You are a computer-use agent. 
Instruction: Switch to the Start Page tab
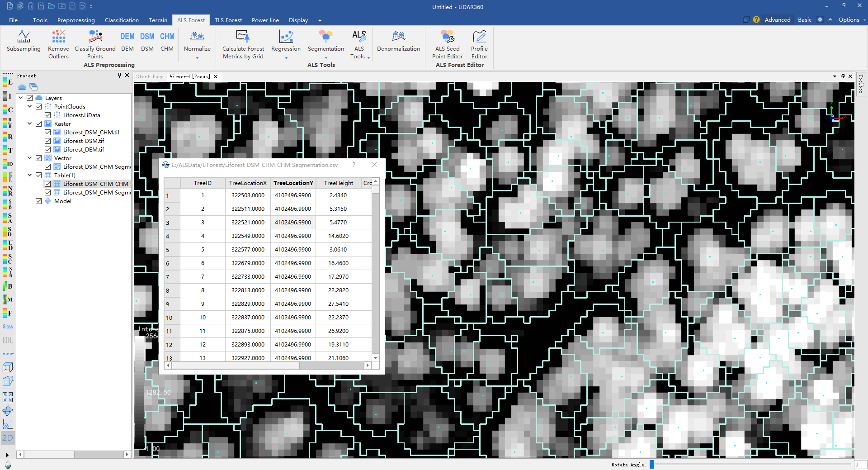pyautogui.click(x=150, y=76)
